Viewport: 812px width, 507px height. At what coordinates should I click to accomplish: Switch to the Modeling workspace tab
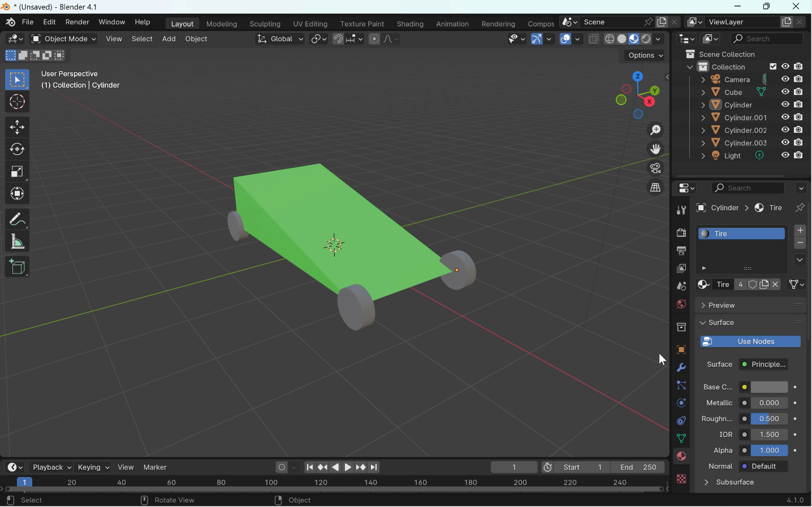pos(222,24)
